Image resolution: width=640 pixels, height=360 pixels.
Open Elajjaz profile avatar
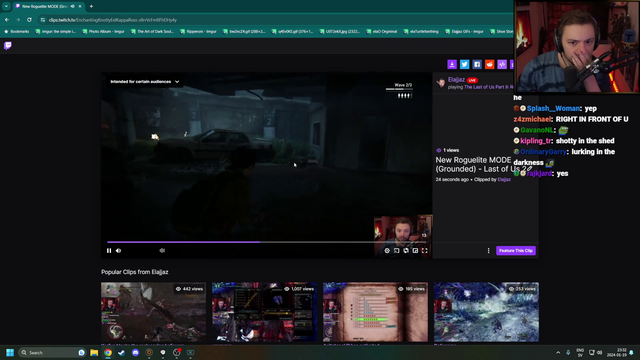[440, 83]
